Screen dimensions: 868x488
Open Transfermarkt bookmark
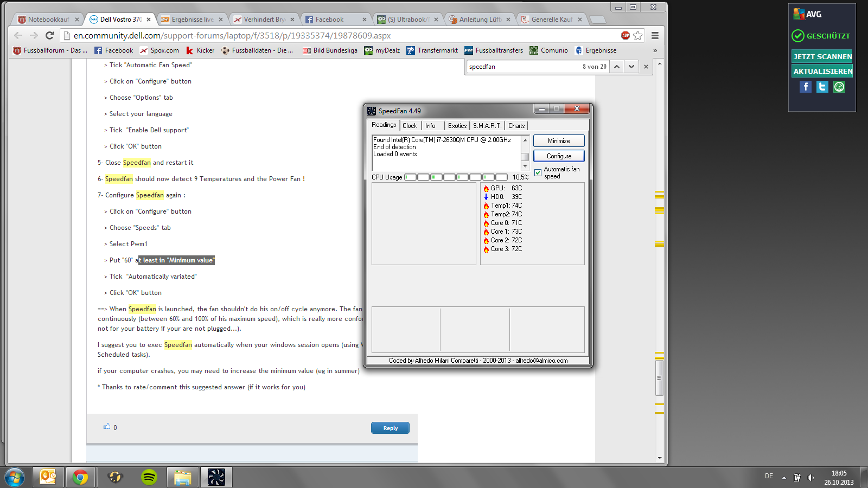[432, 50]
